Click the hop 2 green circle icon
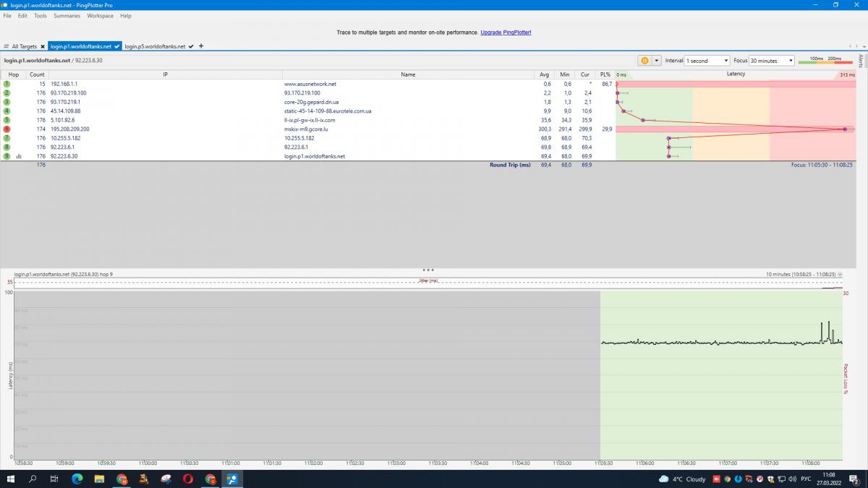868x488 pixels. [x=7, y=93]
